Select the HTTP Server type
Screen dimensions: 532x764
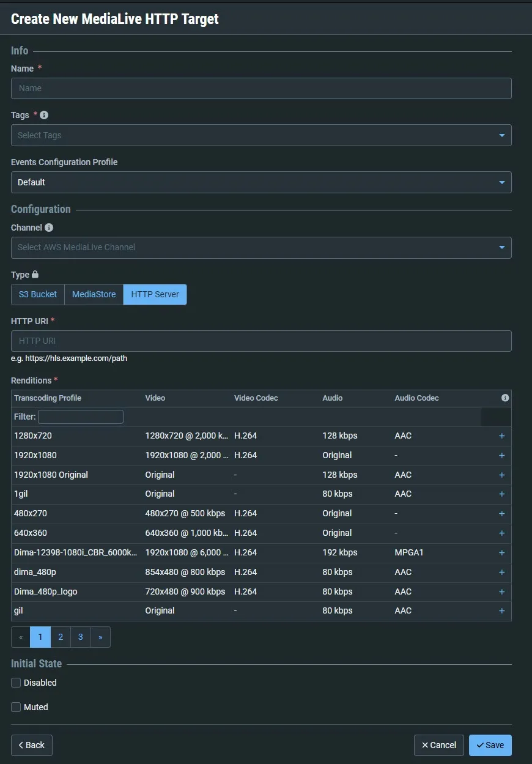[155, 294]
